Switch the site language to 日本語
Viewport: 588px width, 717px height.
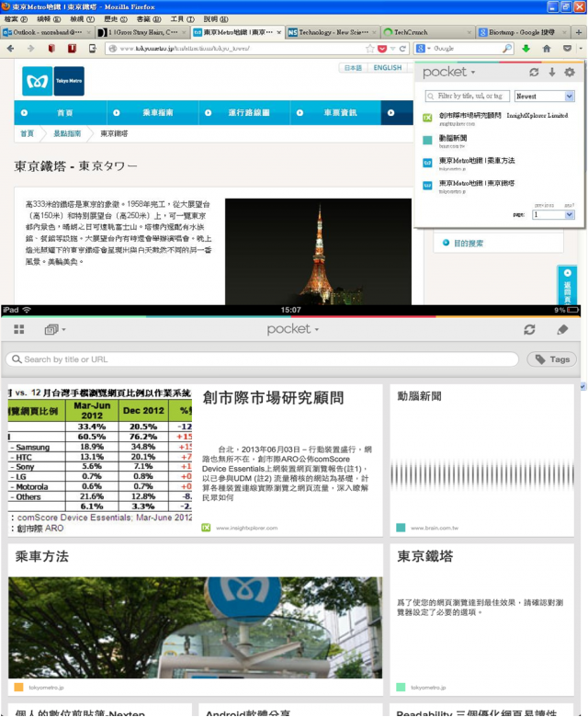[353, 68]
